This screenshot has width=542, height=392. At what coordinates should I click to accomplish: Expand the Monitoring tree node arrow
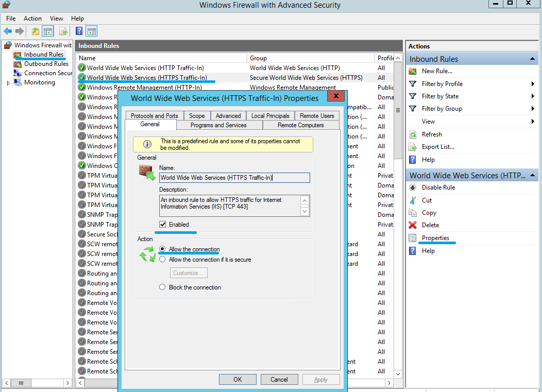point(8,83)
